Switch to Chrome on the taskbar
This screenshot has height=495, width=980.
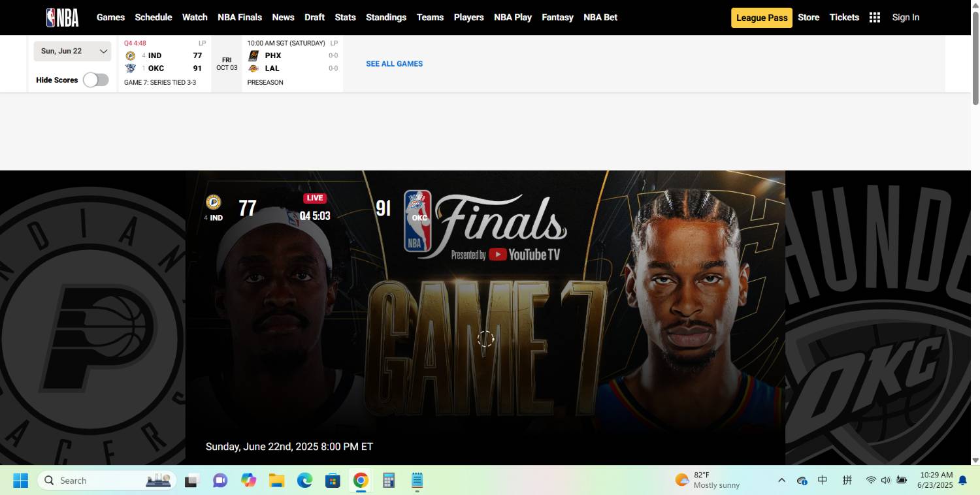coord(361,481)
